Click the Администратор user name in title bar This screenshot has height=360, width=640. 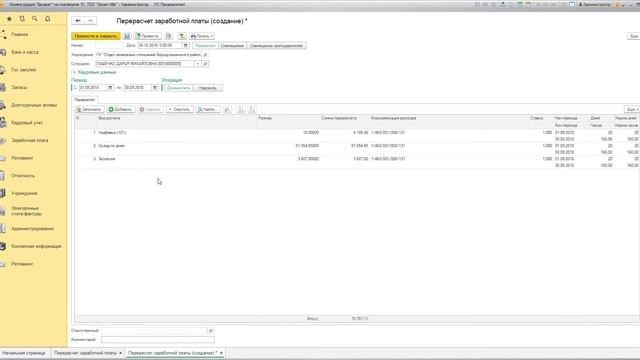click(x=596, y=4)
